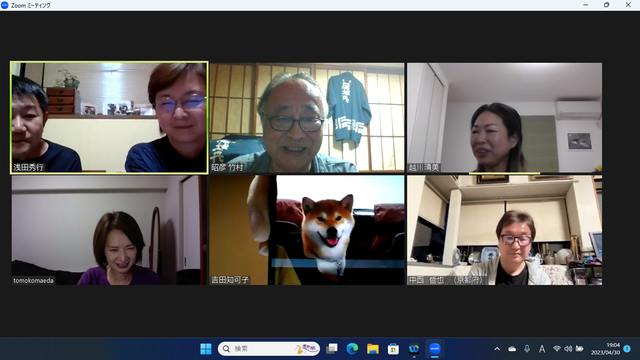Select the 中西 哲也 (京都府) video tile

[x=504, y=230]
